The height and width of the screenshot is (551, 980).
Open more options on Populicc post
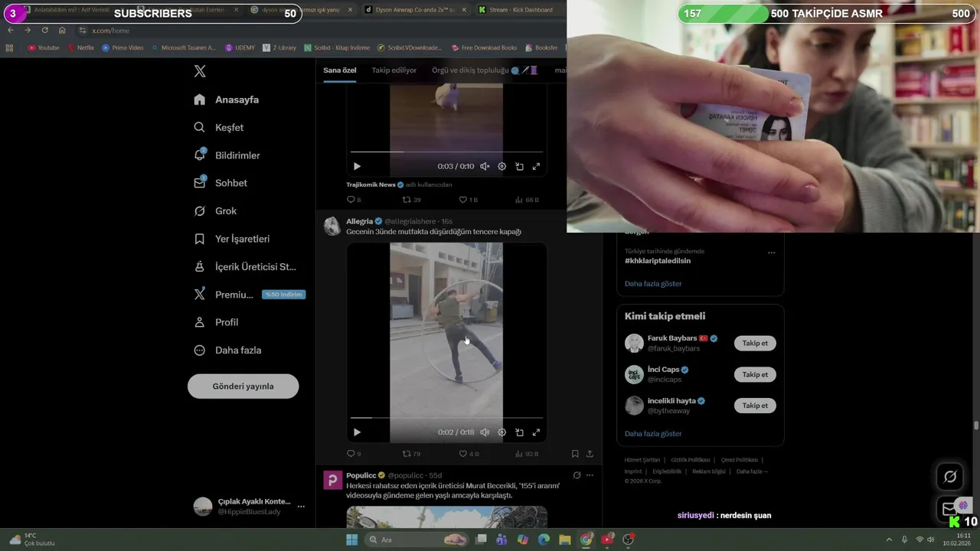[590, 475]
